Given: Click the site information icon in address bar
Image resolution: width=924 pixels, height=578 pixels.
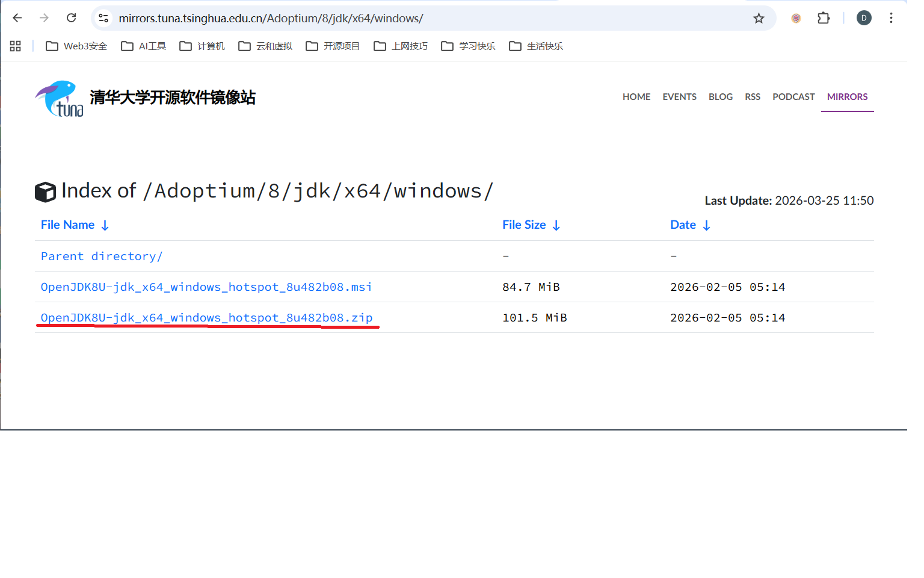Looking at the screenshot, I should pyautogui.click(x=103, y=18).
